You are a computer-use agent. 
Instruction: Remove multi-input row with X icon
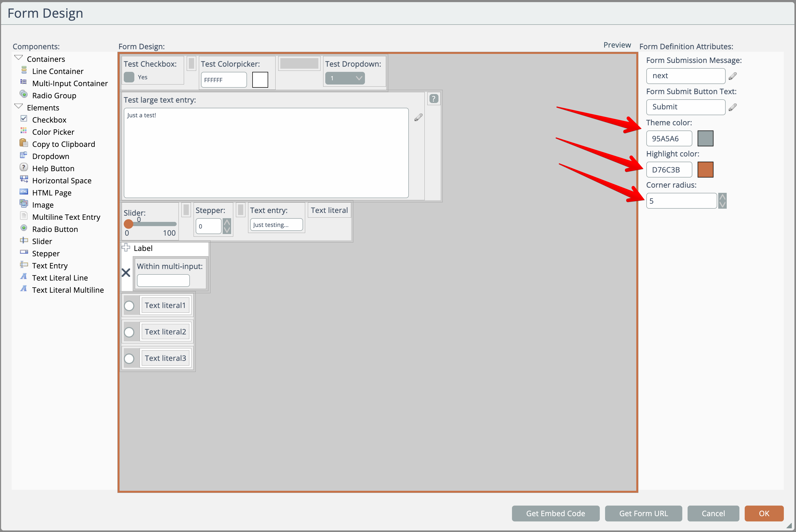click(126, 272)
